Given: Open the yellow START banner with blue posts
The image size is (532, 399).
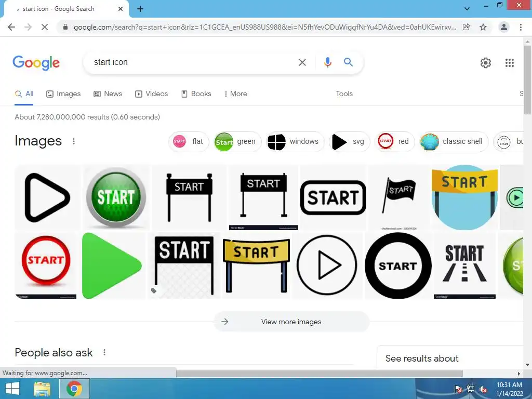Looking at the screenshot, I should 256,265.
